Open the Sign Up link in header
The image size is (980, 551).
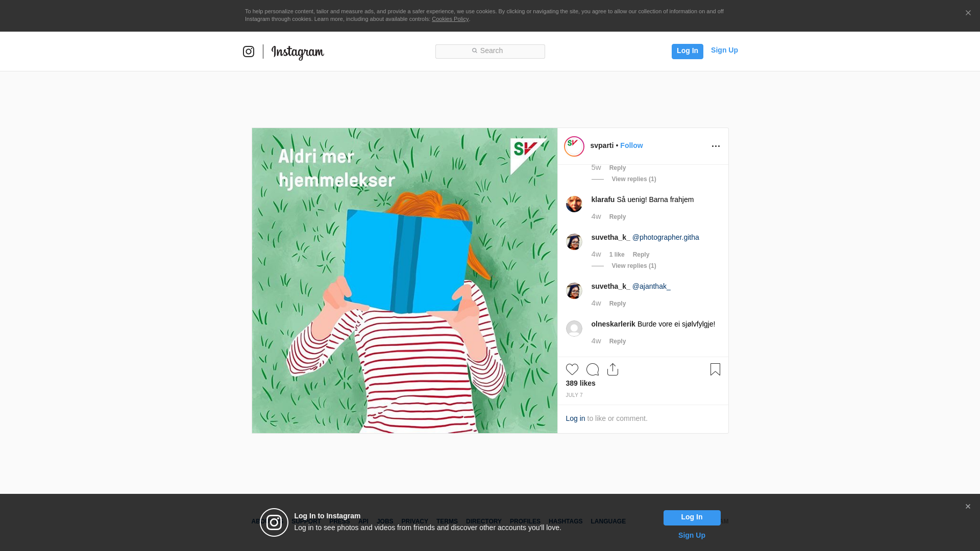tap(724, 50)
